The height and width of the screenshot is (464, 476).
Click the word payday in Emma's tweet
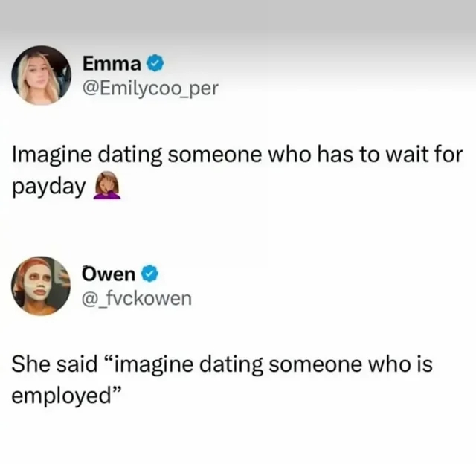49,187
